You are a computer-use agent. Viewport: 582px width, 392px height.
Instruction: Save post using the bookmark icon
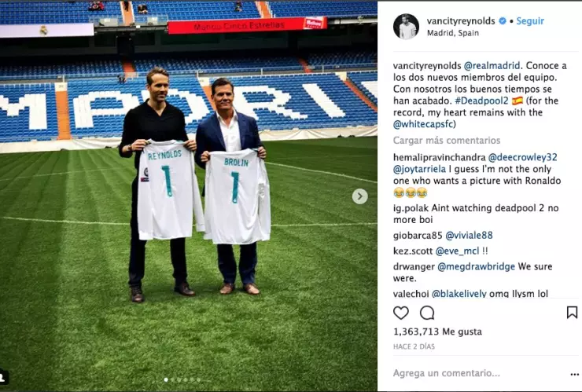click(x=572, y=313)
